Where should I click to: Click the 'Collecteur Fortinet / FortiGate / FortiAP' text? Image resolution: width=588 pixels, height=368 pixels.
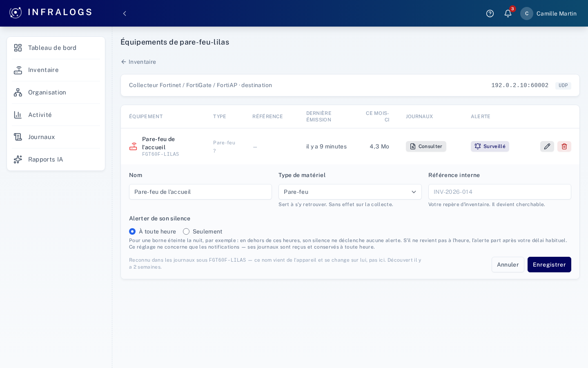183,85
